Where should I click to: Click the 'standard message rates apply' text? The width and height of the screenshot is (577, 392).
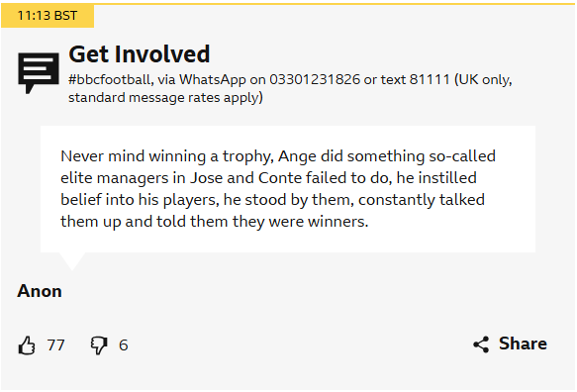click(165, 98)
